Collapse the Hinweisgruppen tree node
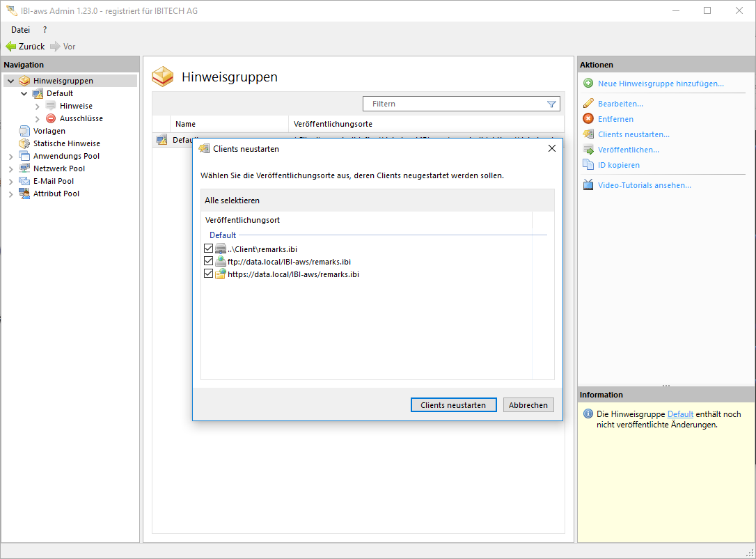Viewport: 756px width, 559px height. pyautogui.click(x=10, y=81)
